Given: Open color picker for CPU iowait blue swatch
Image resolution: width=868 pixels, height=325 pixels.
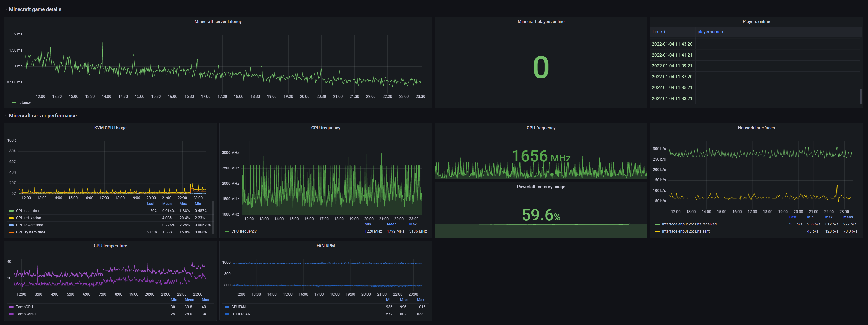Looking at the screenshot, I should coord(11,225).
